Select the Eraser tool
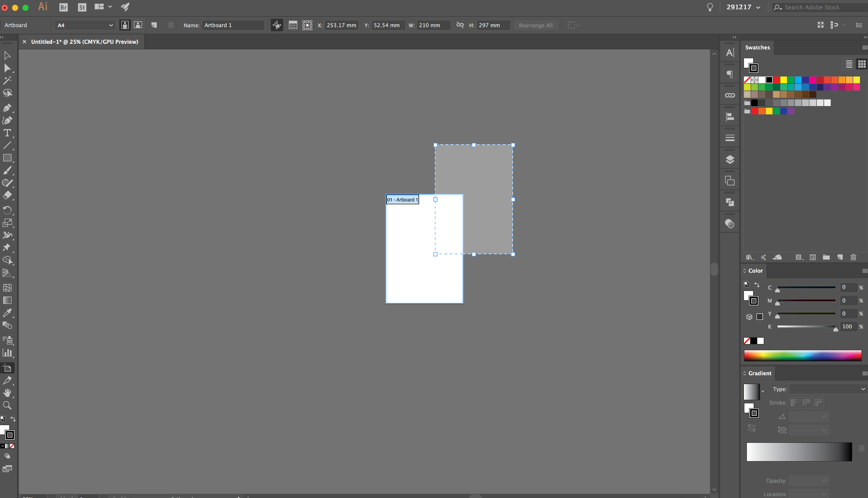 (7, 196)
